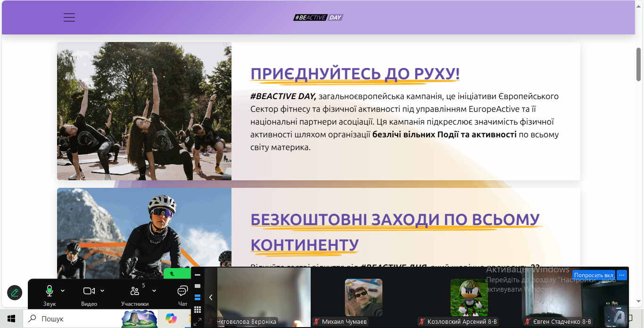Open the Чат chat panel
The width and height of the screenshot is (644, 328).
coord(182,291)
